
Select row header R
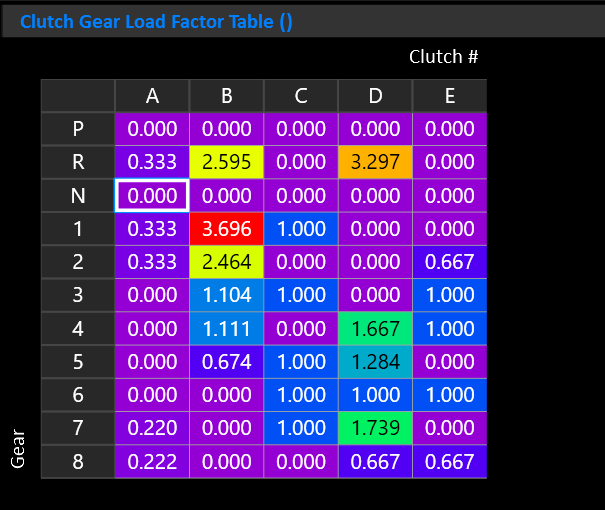point(78,162)
